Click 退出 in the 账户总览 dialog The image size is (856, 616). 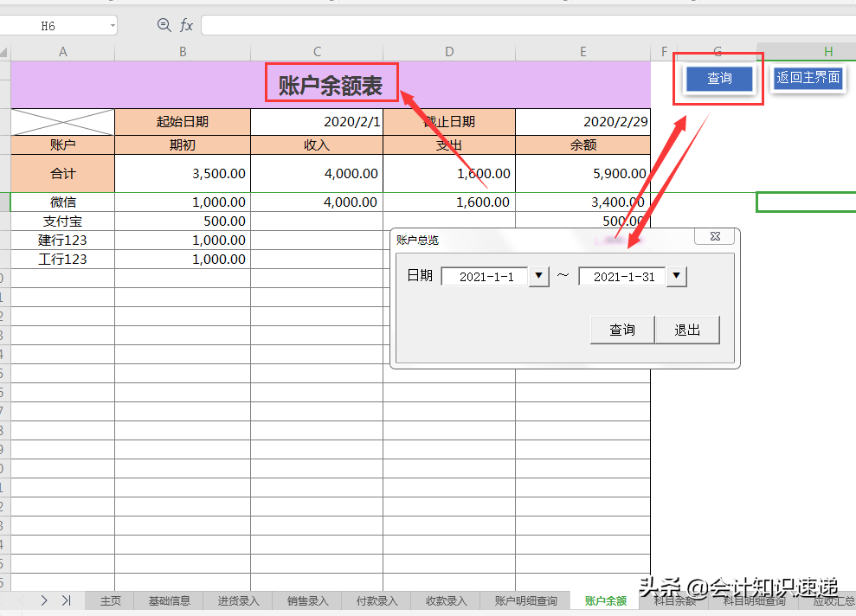pyautogui.click(x=687, y=330)
